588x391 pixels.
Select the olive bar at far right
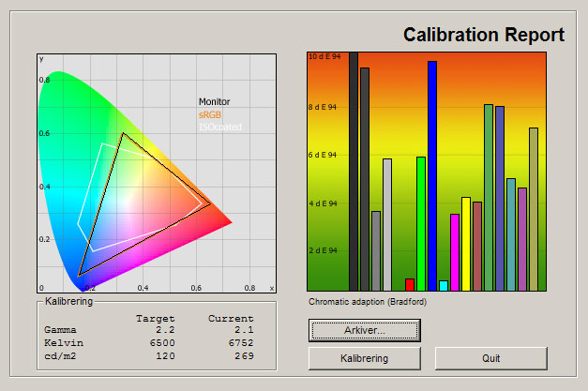[534, 209]
